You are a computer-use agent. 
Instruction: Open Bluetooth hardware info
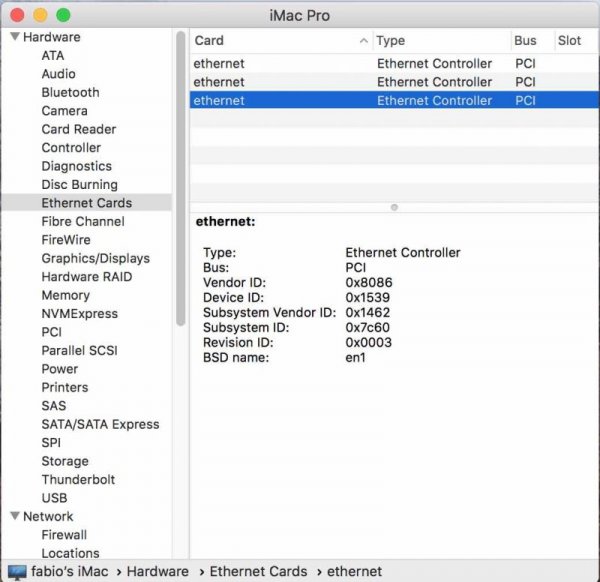tap(70, 92)
